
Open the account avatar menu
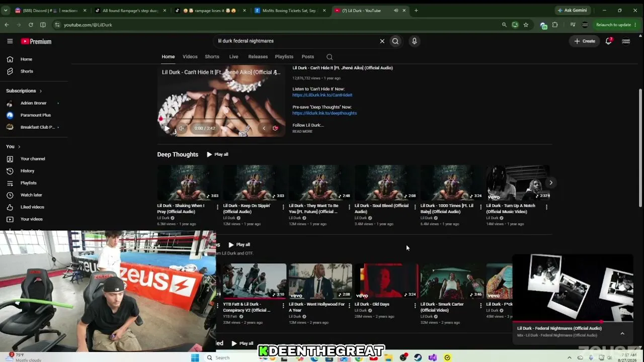[x=626, y=41]
